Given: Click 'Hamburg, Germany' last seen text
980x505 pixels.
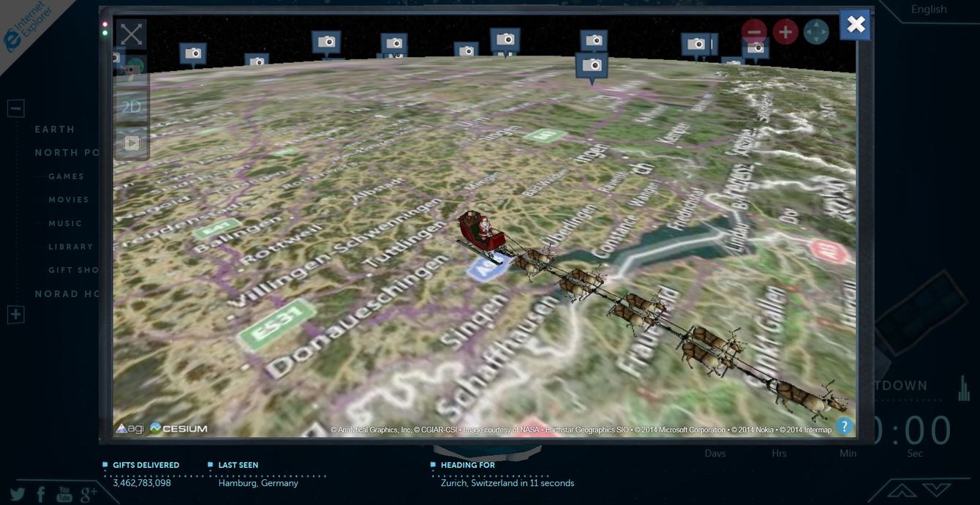Looking at the screenshot, I should [x=258, y=483].
